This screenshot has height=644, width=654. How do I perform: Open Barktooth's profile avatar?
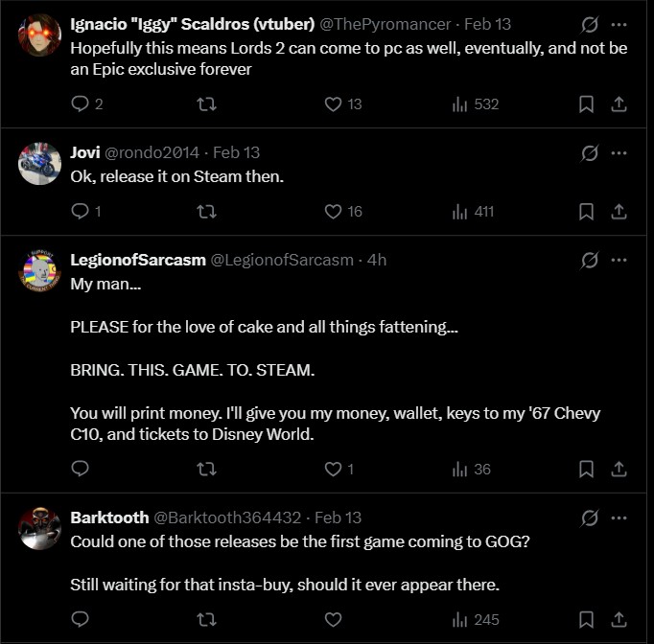pos(39,528)
